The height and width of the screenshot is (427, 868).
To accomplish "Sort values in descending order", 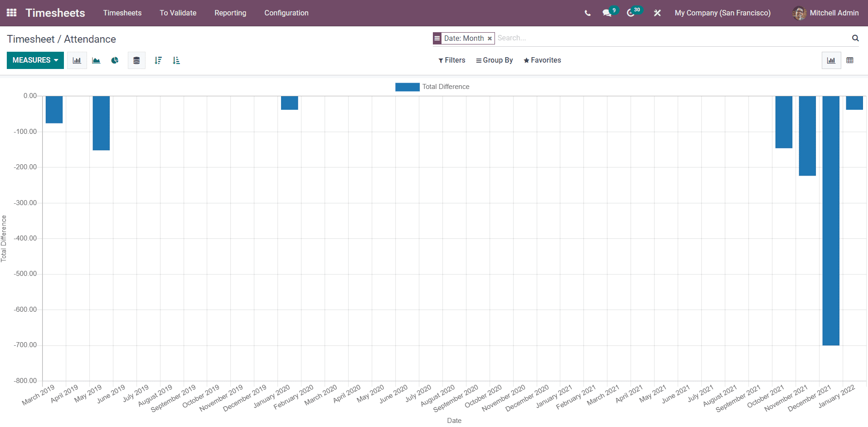I will [x=158, y=60].
